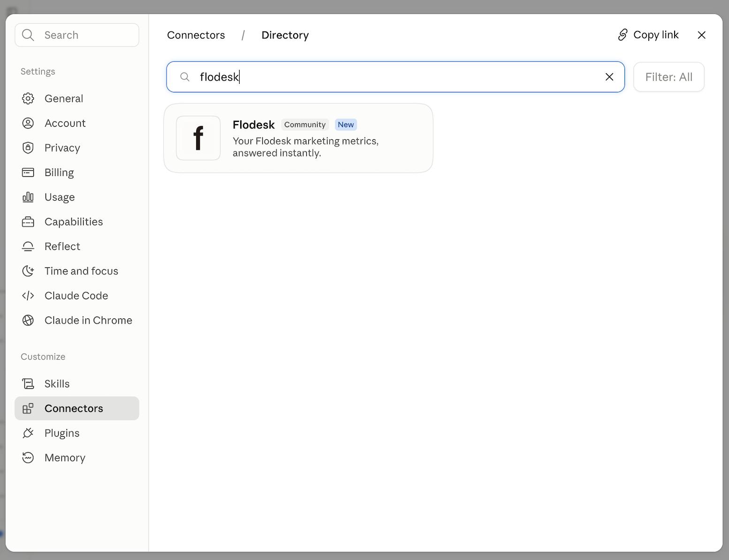The image size is (729, 560).
Task: Go to Claude Code settings
Action: [77, 295]
